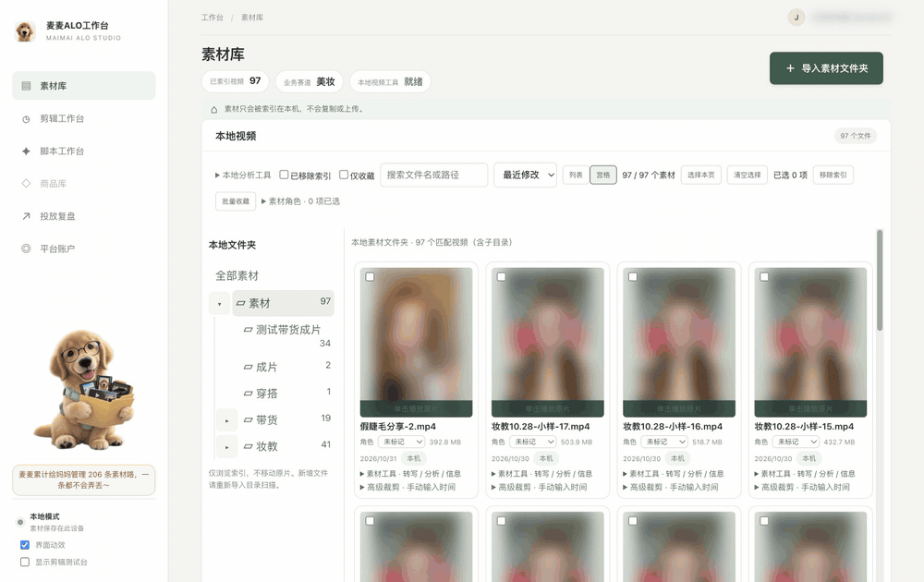924x582 pixels.
Task: Click the folder icon next to 妆教
Action: (x=248, y=446)
